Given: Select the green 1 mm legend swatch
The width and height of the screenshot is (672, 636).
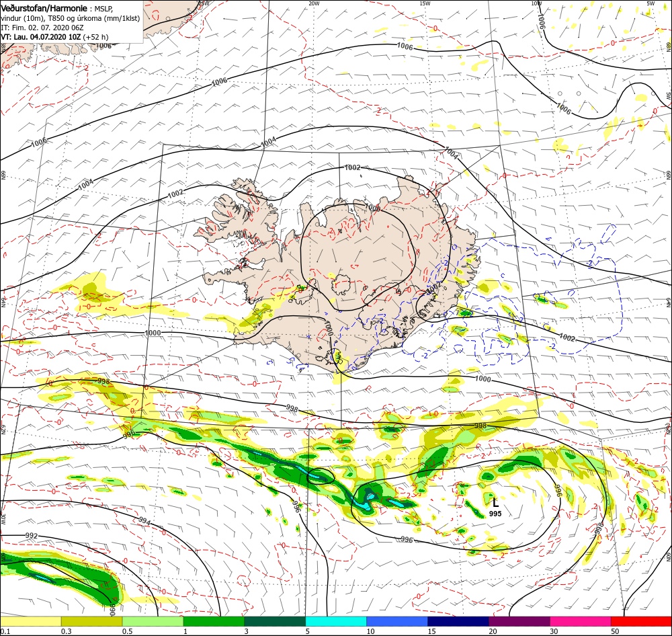Looking at the screenshot, I should [x=214, y=621].
